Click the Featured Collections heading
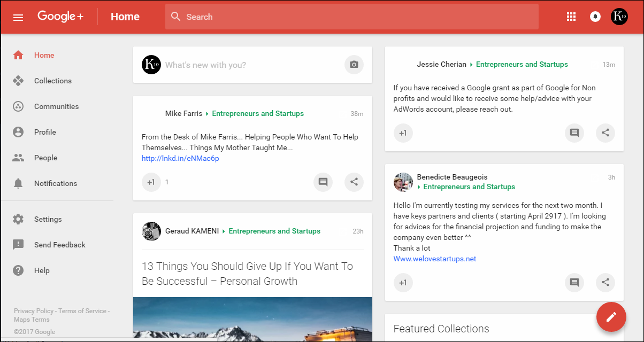Image resolution: width=644 pixels, height=342 pixels. pyautogui.click(x=441, y=329)
